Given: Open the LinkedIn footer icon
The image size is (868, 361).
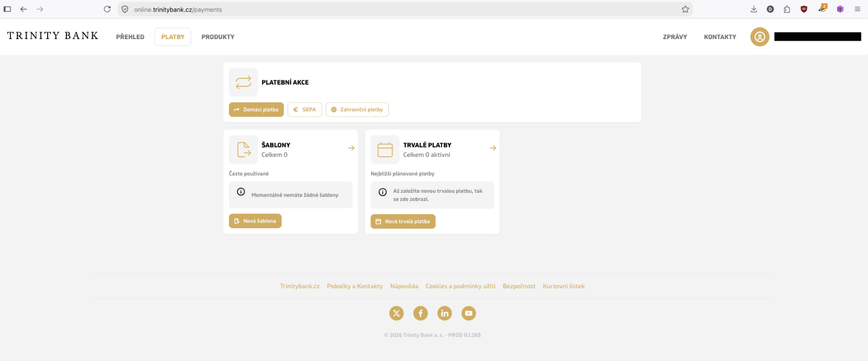Looking at the screenshot, I should pos(444,313).
